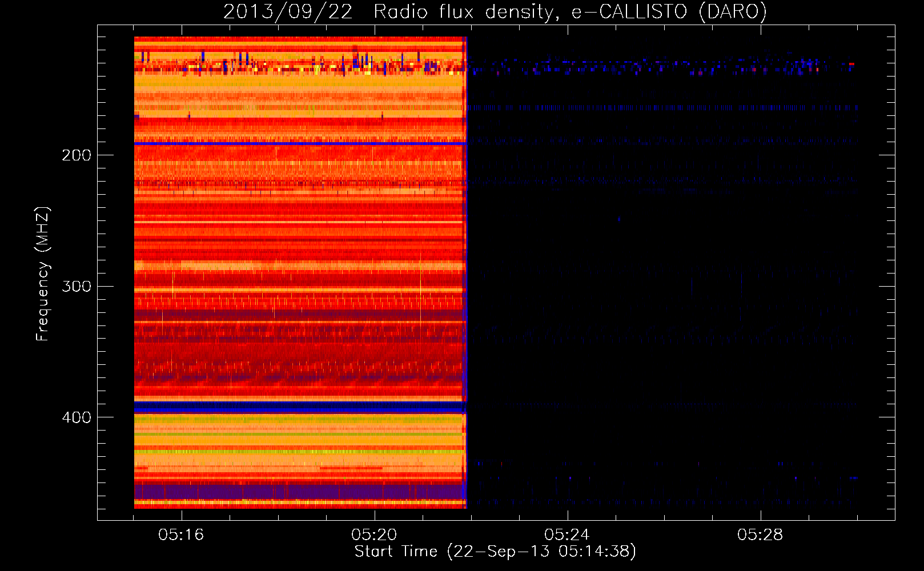Click the 'Start Time (22-Sep-13 05:14:38)' label
This screenshot has width=924, height=571.
(495, 552)
